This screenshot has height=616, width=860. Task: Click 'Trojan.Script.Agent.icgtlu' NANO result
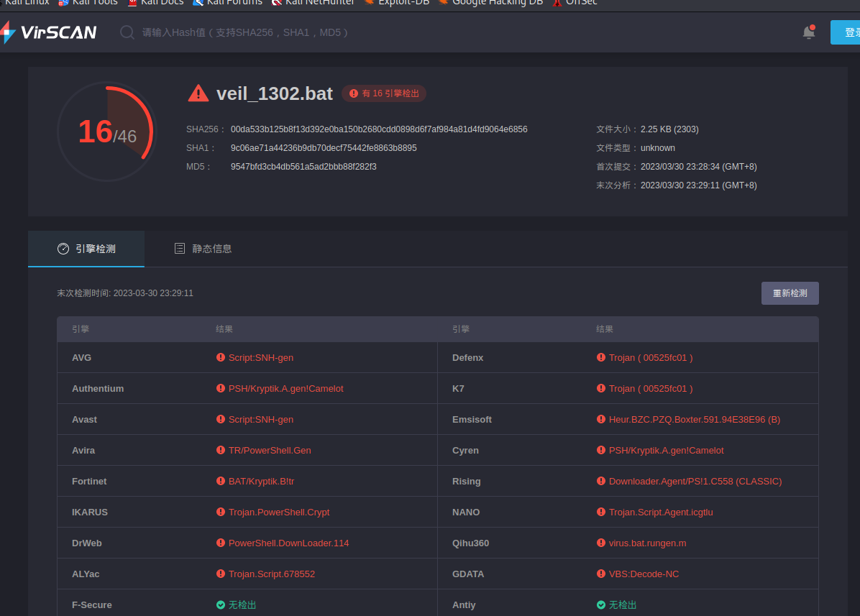tap(661, 512)
